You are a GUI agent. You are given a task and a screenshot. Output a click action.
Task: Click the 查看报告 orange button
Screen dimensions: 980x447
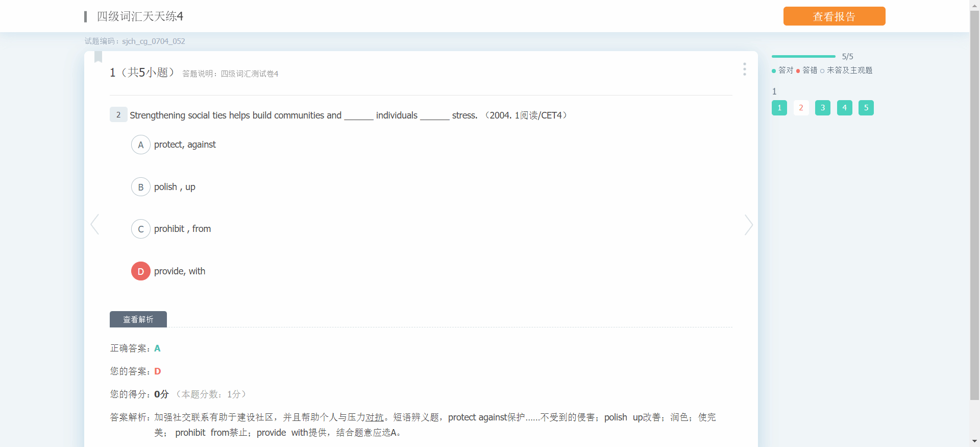pyautogui.click(x=834, y=16)
